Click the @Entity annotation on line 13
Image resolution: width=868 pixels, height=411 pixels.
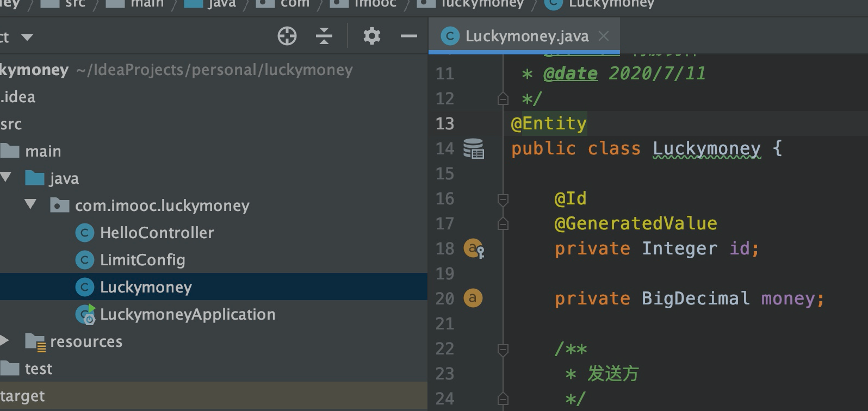pyautogui.click(x=549, y=123)
